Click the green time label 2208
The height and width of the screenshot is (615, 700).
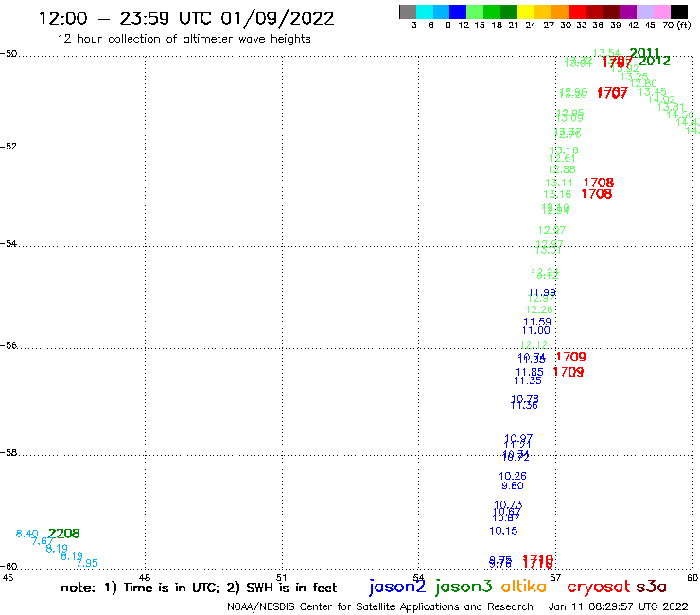tap(63, 534)
